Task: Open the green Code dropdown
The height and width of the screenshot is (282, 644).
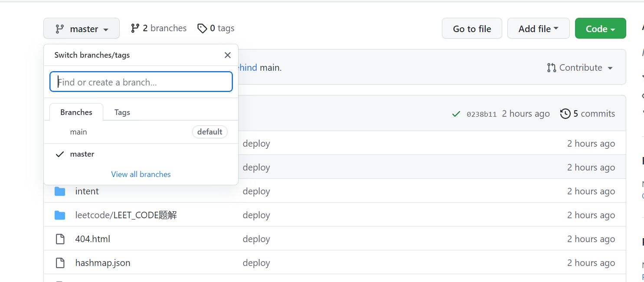Action: point(600,29)
